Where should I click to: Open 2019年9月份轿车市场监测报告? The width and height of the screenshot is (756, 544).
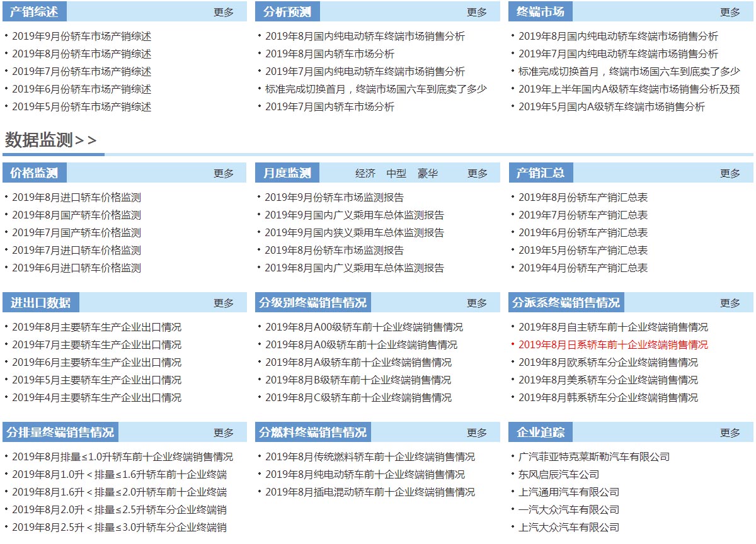[x=334, y=198]
